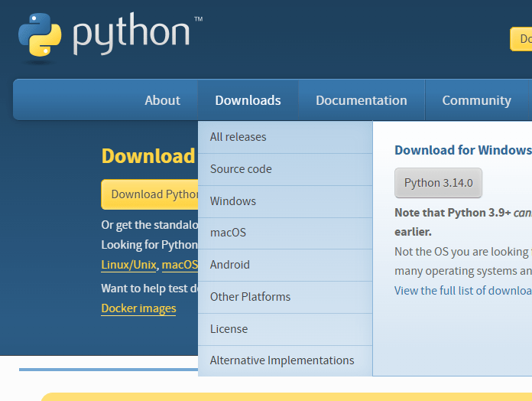
Task: Open Other Platforms in the Downloads dropdown
Action: (250, 297)
